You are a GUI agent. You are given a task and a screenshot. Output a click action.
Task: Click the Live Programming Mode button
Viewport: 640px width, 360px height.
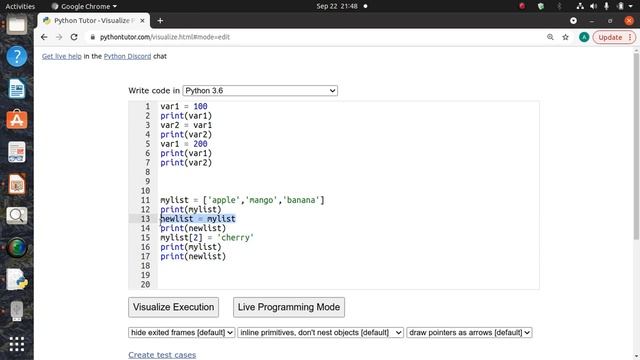point(289,307)
